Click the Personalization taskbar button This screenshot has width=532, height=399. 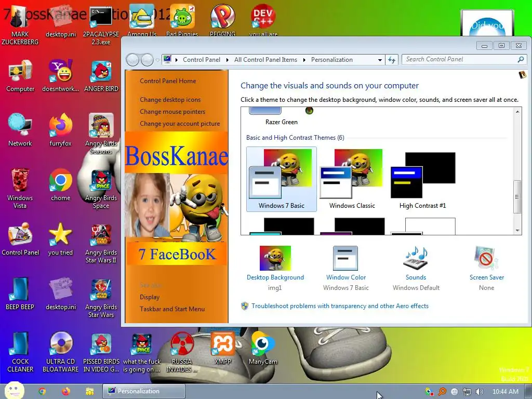(x=144, y=391)
